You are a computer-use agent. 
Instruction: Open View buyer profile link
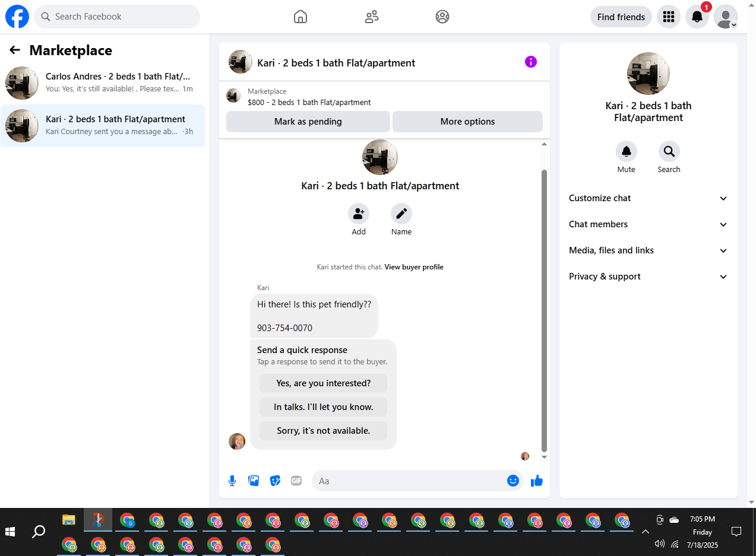tap(414, 267)
